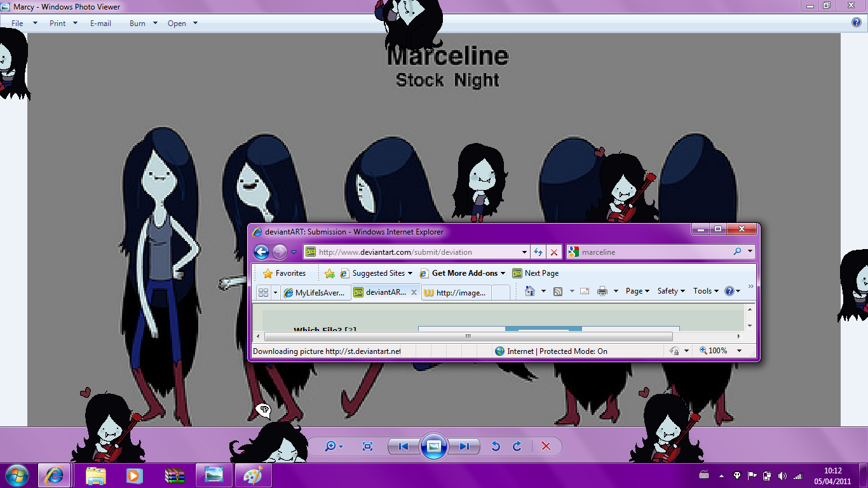Rotate the photo counterclockwise
The width and height of the screenshot is (868, 488).
pos(496,447)
